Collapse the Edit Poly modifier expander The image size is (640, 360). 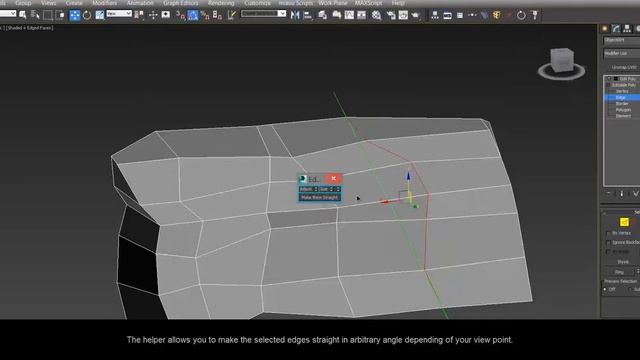point(609,79)
